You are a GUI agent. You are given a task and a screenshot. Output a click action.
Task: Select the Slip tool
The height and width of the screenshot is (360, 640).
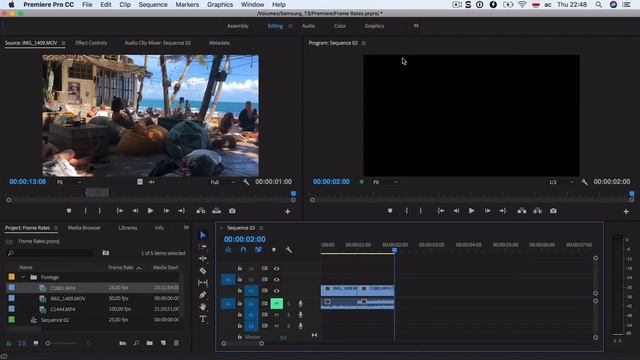click(x=202, y=282)
